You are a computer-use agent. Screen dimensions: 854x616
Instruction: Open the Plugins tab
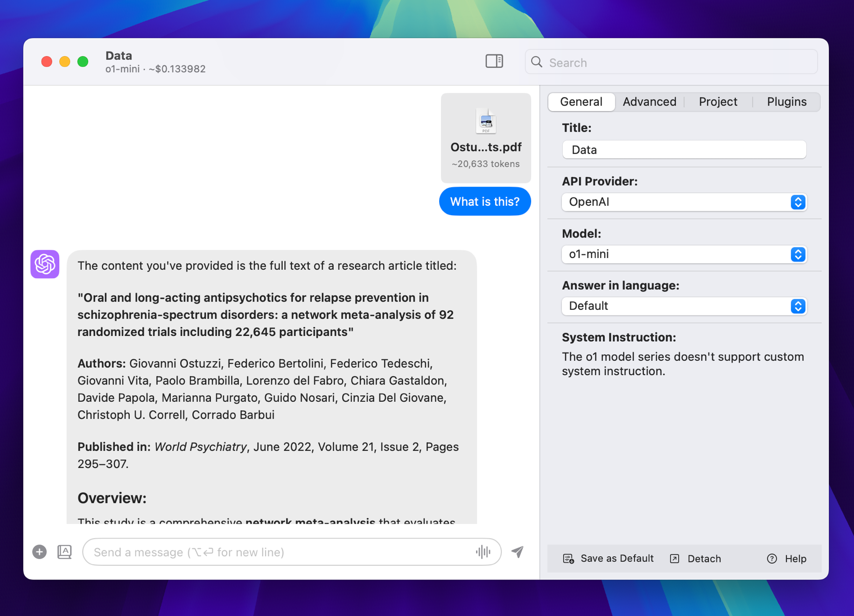pyautogui.click(x=786, y=102)
